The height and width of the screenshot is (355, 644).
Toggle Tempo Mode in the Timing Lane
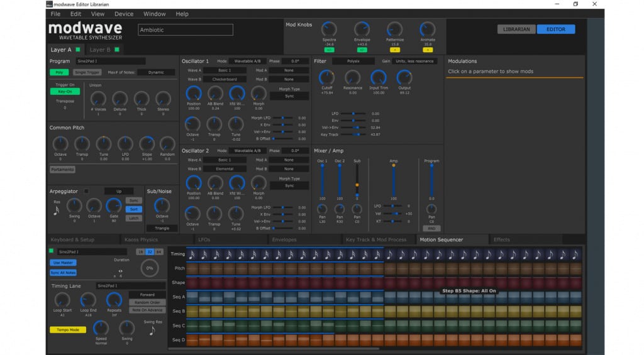pos(68,330)
